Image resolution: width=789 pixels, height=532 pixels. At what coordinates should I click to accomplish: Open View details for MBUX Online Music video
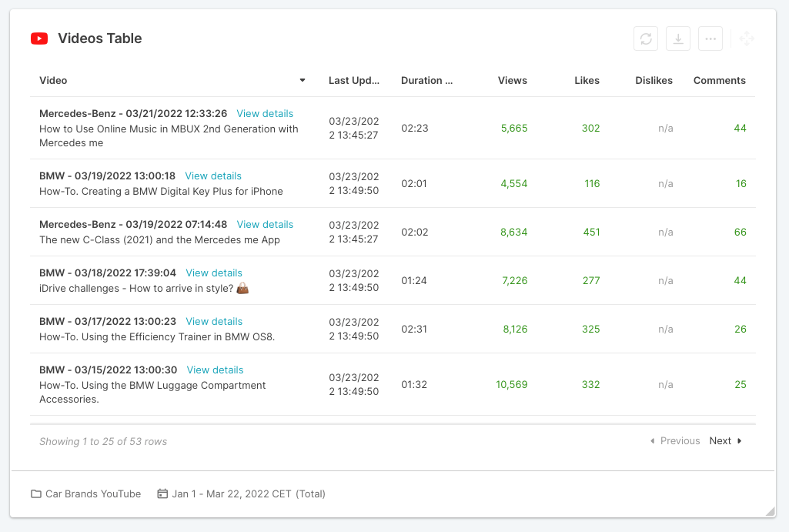[265, 114]
